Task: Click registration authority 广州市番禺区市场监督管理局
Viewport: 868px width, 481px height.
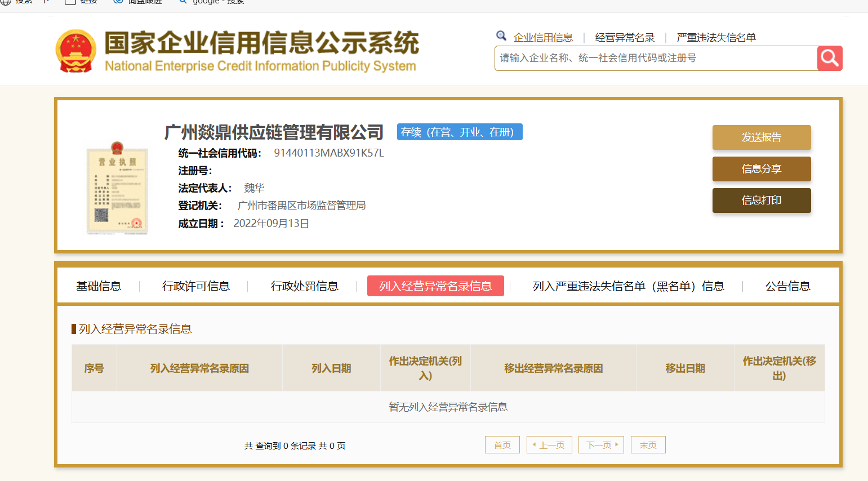Action: (x=302, y=206)
